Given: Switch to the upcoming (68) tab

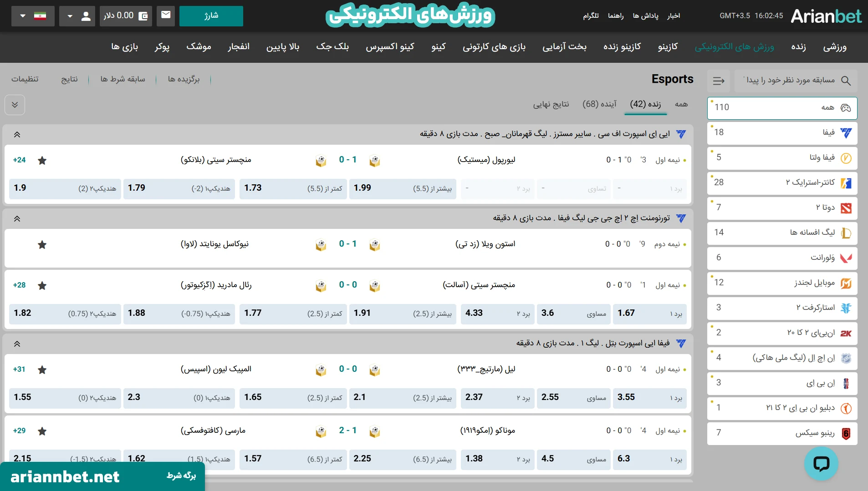Looking at the screenshot, I should click(x=599, y=104).
